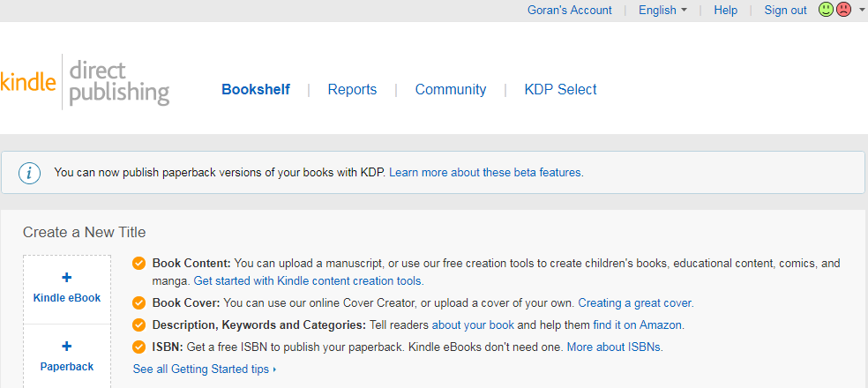Open 'Get started with Kindle content creation tools'

309,281
